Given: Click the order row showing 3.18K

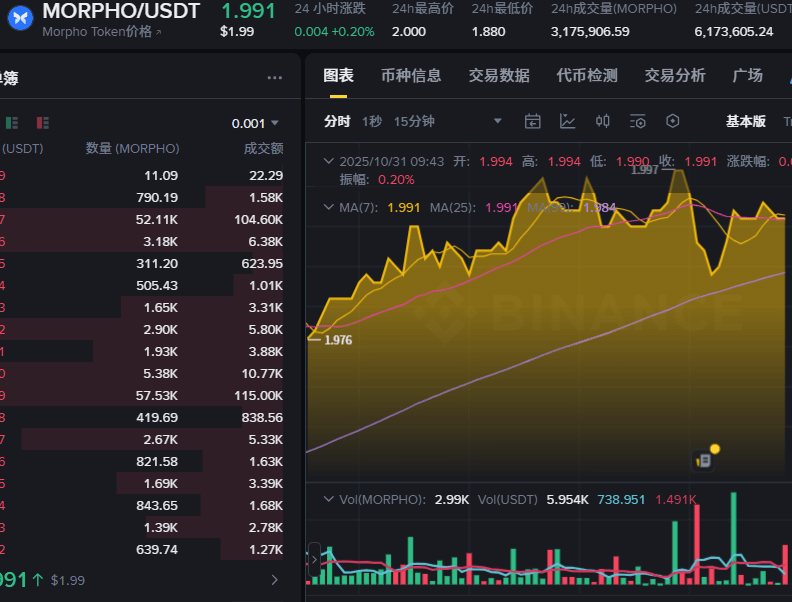Looking at the screenshot, I should [x=141, y=241].
